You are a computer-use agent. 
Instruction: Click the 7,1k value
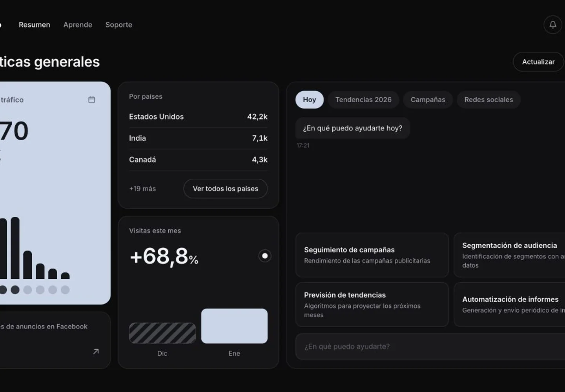pyautogui.click(x=260, y=138)
